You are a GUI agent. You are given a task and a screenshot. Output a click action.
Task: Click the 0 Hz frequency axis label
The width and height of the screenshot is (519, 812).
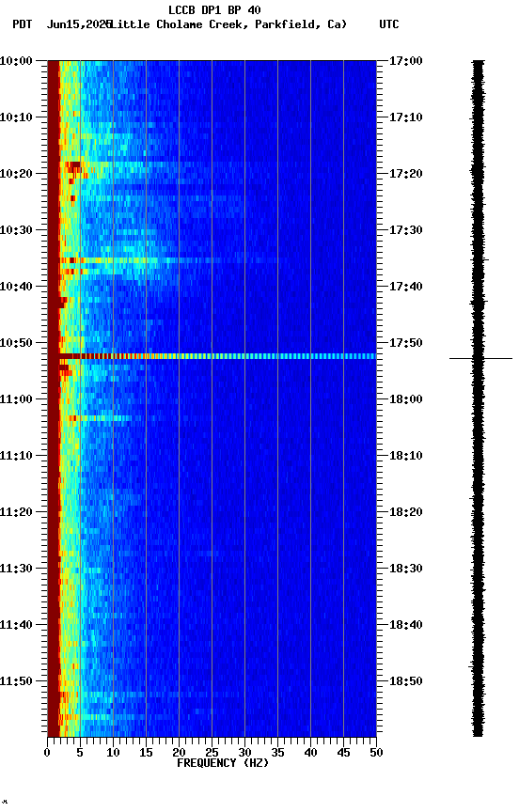click(47, 753)
